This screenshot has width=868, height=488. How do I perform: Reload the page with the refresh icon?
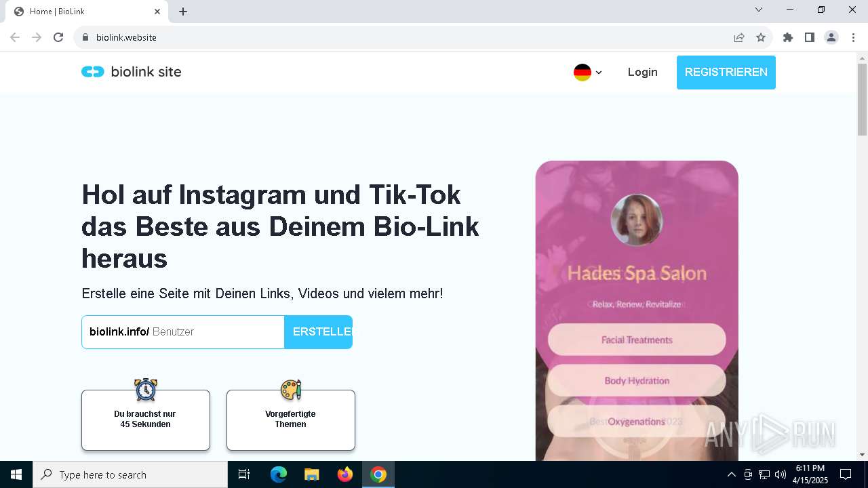click(x=58, y=37)
